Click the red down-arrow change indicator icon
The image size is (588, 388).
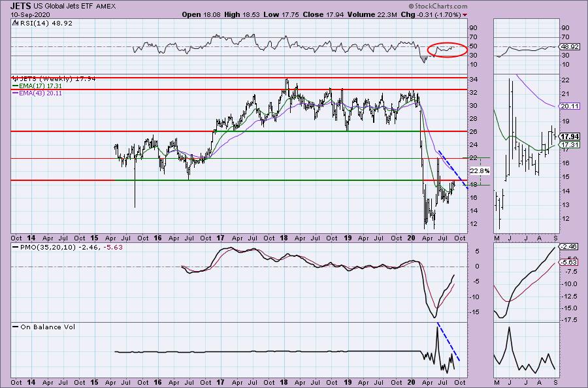(465, 15)
